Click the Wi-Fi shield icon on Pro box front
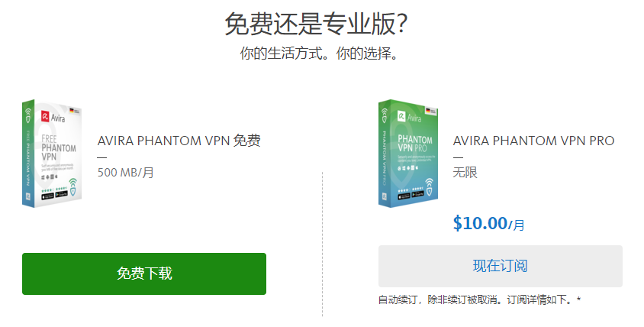This screenshot has height=327, width=644. (429, 186)
